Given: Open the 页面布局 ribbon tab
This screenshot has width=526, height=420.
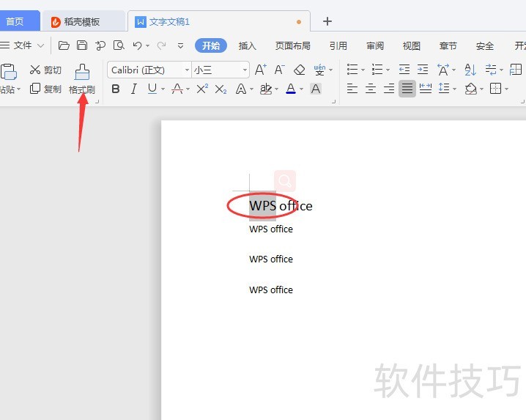Looking at the screenshot, I should click(293, 45).
